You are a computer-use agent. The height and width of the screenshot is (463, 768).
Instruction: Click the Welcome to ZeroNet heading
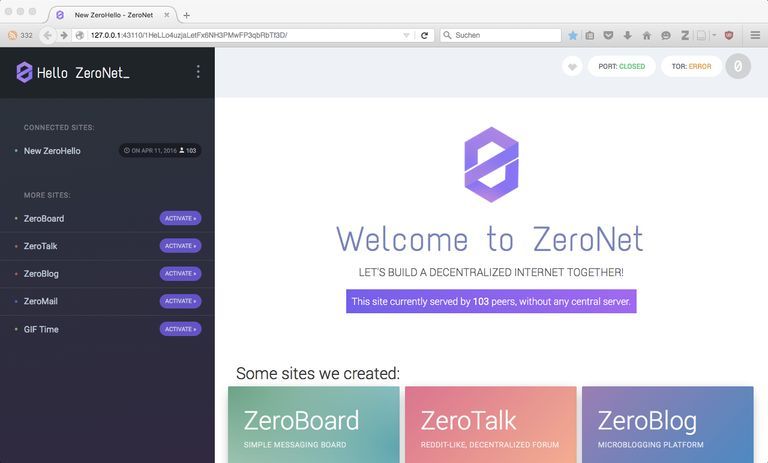point(490,239)
